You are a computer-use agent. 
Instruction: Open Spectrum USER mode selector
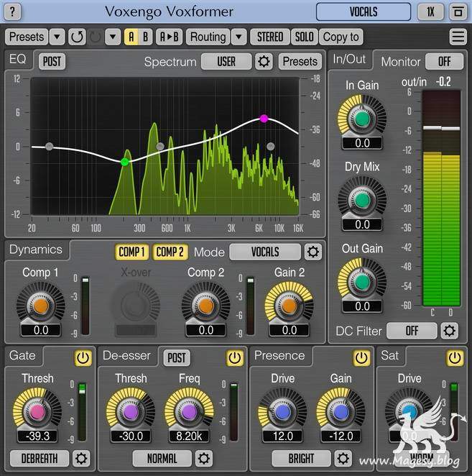point(226,62)
